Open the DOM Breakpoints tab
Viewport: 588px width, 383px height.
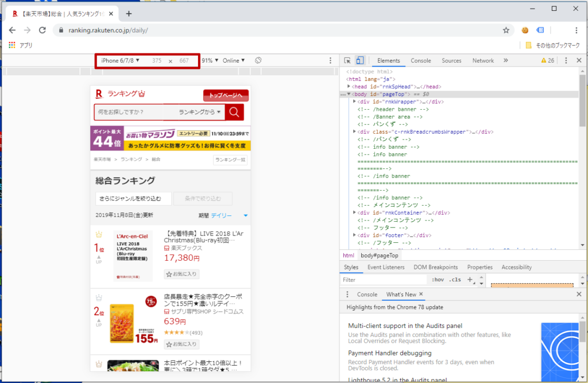pyautogui.click(x=436, y=267)
